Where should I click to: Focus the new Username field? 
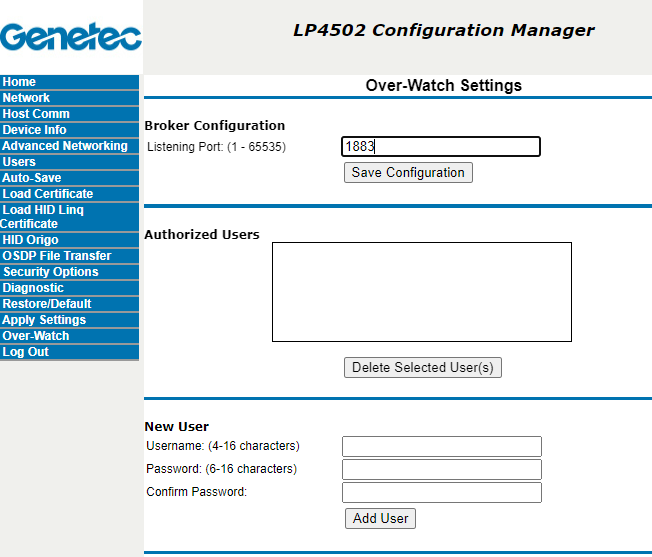click(x=441, y=446)
